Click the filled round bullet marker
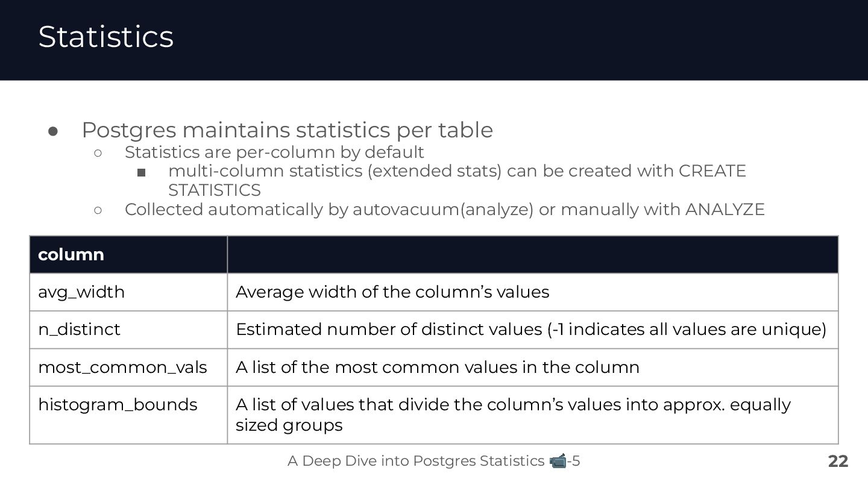 click(52, 131)
